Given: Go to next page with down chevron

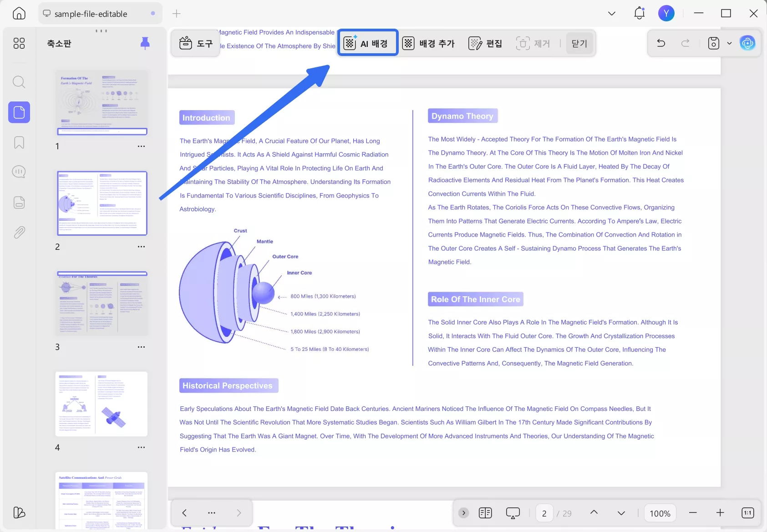Looking at the screenshot, I should (621, 513).
